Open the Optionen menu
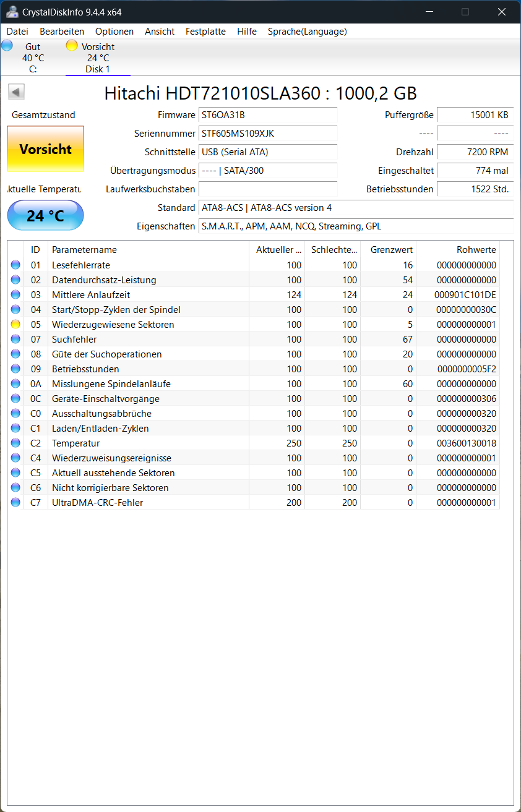 pos(114,31)
